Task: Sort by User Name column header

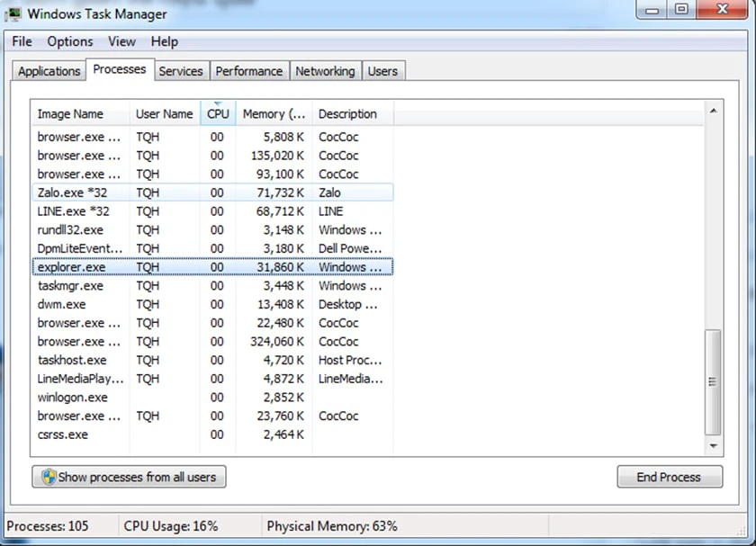Action: (165, 113)
